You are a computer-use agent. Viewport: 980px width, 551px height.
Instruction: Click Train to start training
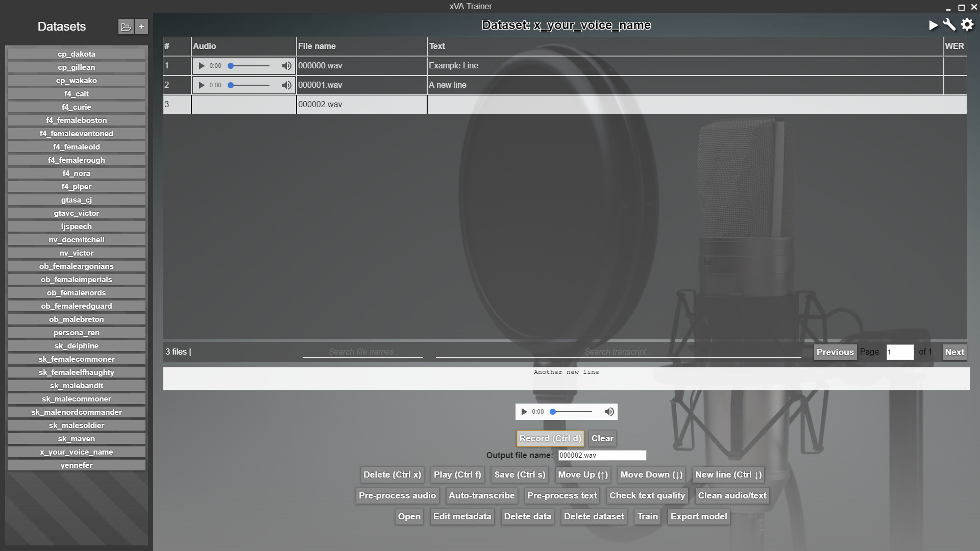pos(647,516)
